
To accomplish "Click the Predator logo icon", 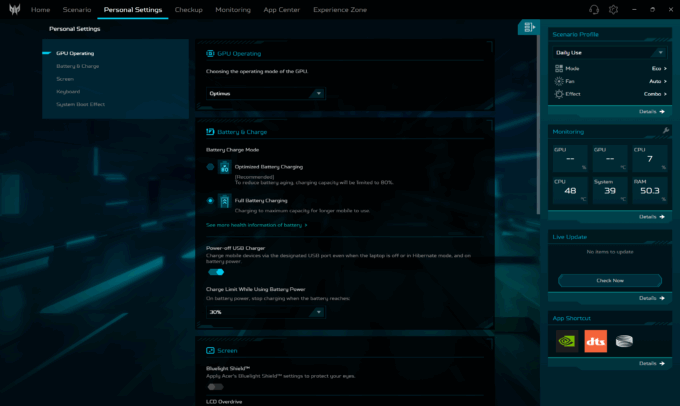I will [x=14, y=9].
